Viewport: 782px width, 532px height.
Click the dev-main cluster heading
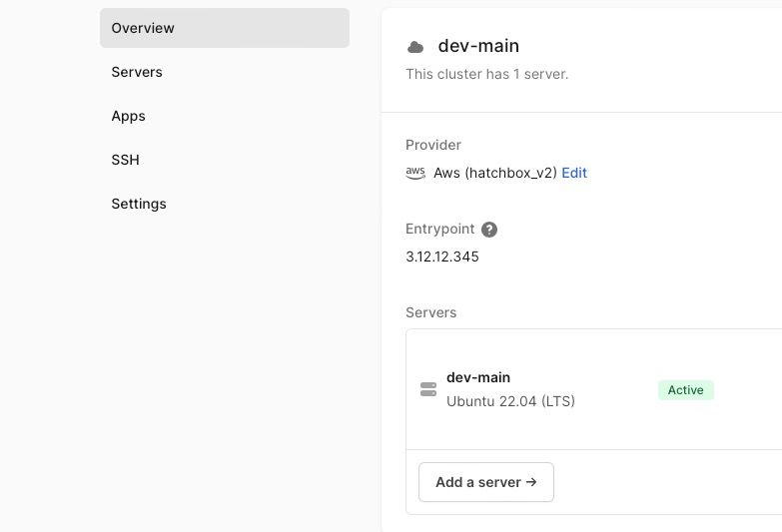tap(478, 46)
